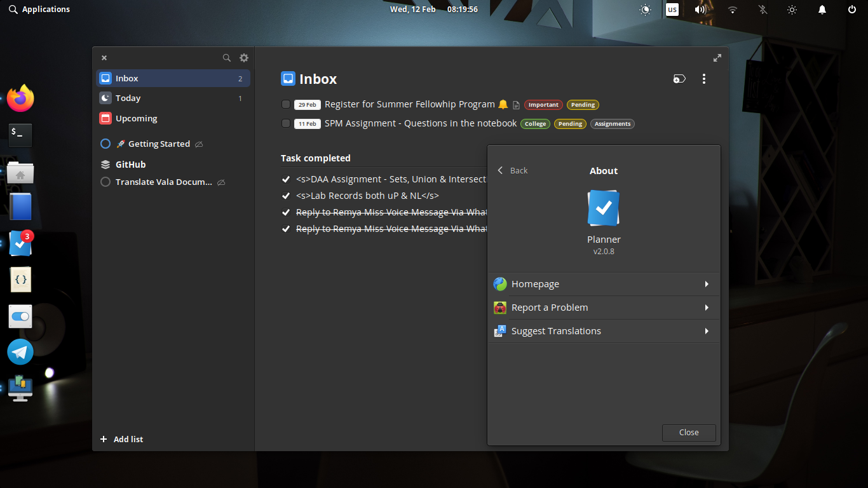Click the Translate Vala Docum... project circle

click(x=105, y=182)
